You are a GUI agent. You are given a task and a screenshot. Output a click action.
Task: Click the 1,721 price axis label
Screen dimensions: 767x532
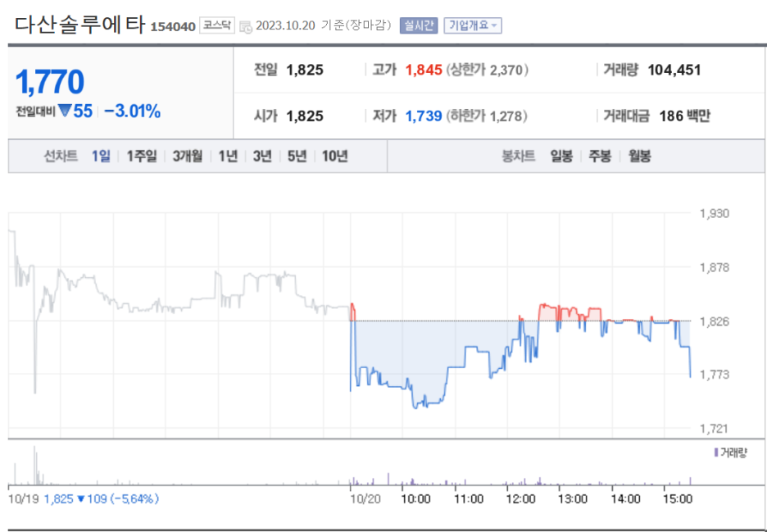715,429
